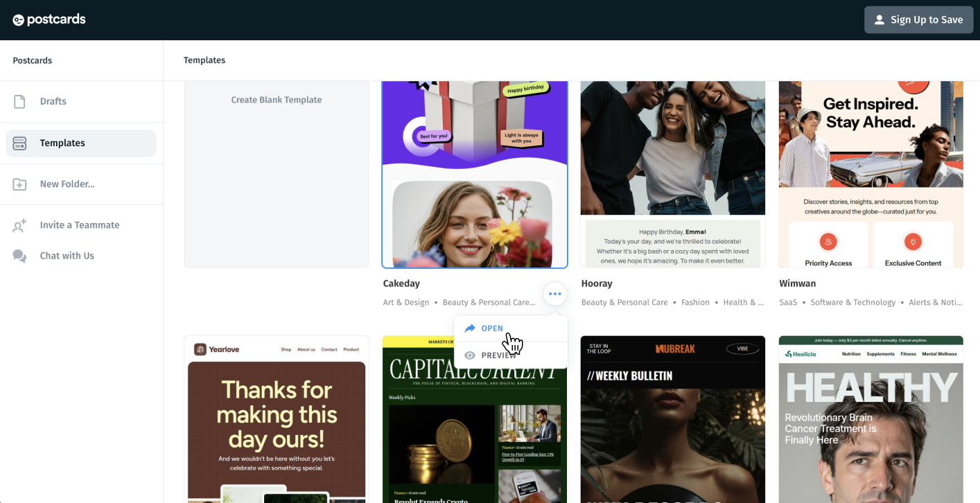The height and width of the screenshot is (503, 980).
Task: Open the Drafts section
Action: [x=81, y=101]
